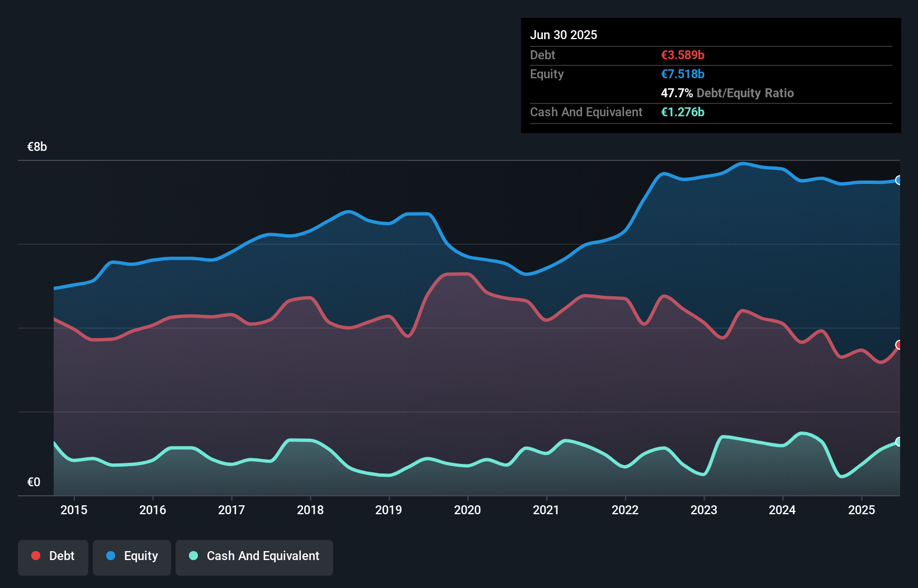Click the blue Equity legend dot
This screenshot has height=588, width=918.
click(111, 556)
